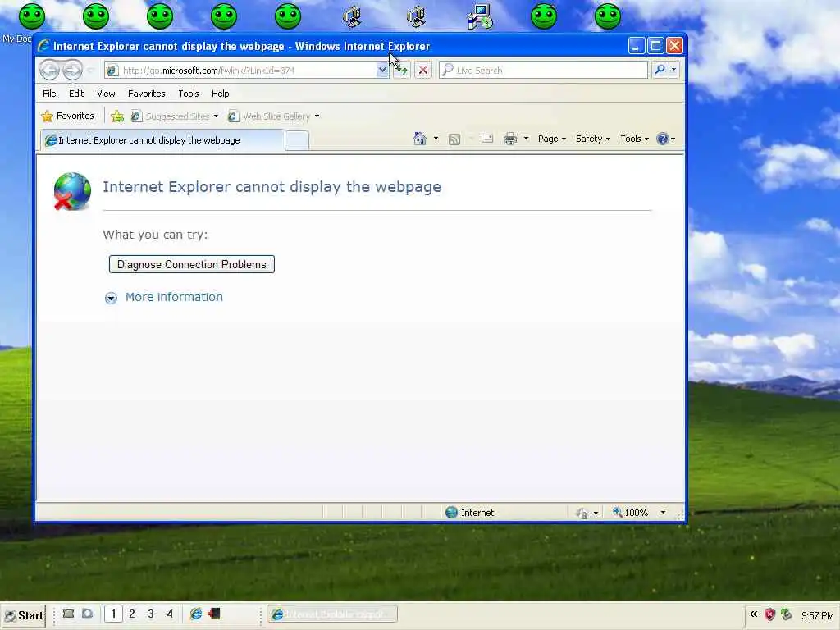Viewport: 840px width, 630px height.
Task: Open the address bar history dropdown arrow
Action: pos(382,70)
